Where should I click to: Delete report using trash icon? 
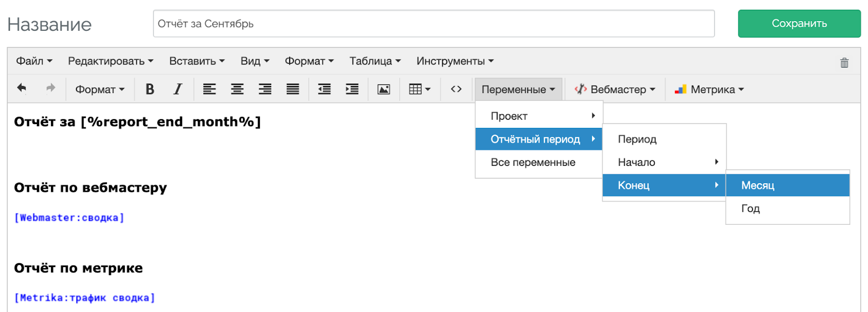[844, 62]
